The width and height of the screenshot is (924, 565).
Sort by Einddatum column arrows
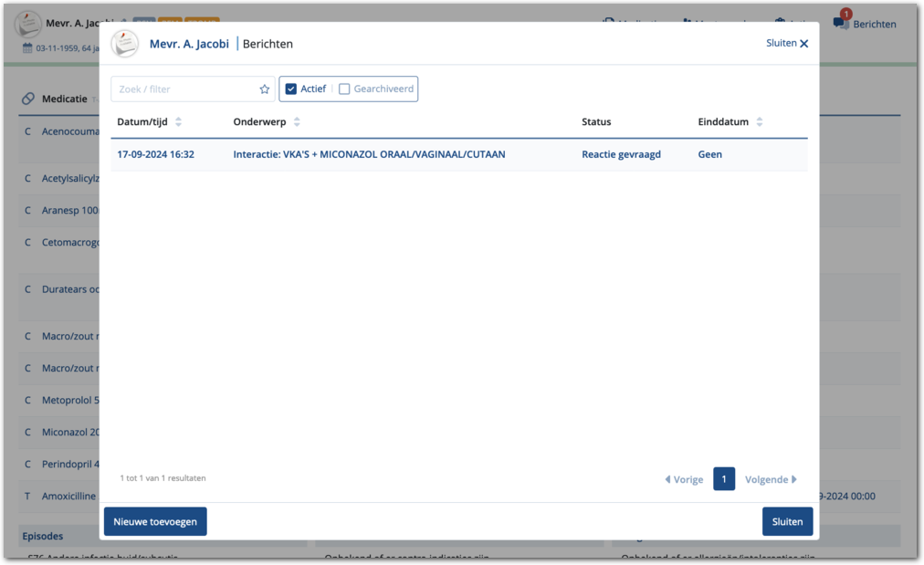[x=760, y=122]
